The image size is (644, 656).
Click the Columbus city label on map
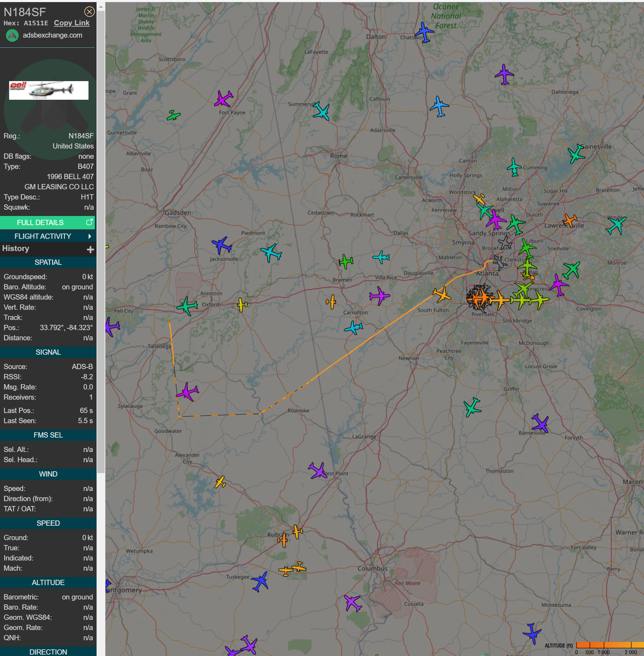pyautogui.click(x=373, y=569)
